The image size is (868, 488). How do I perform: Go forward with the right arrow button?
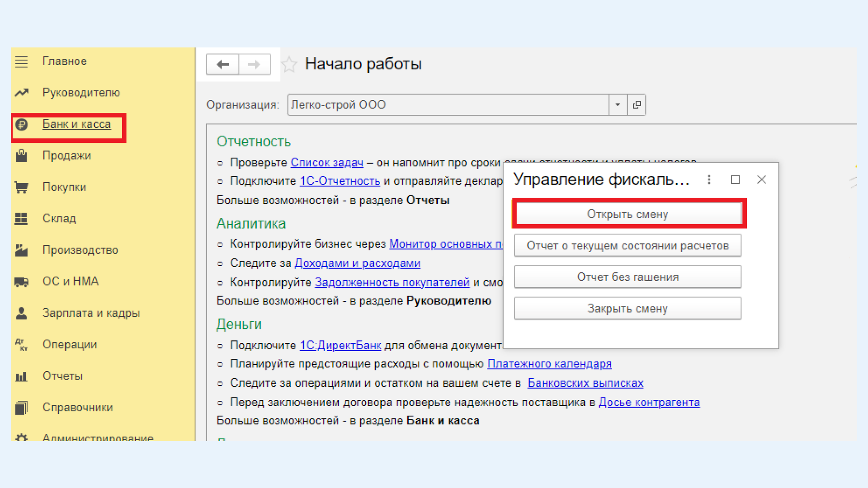(x=255, y=65)
